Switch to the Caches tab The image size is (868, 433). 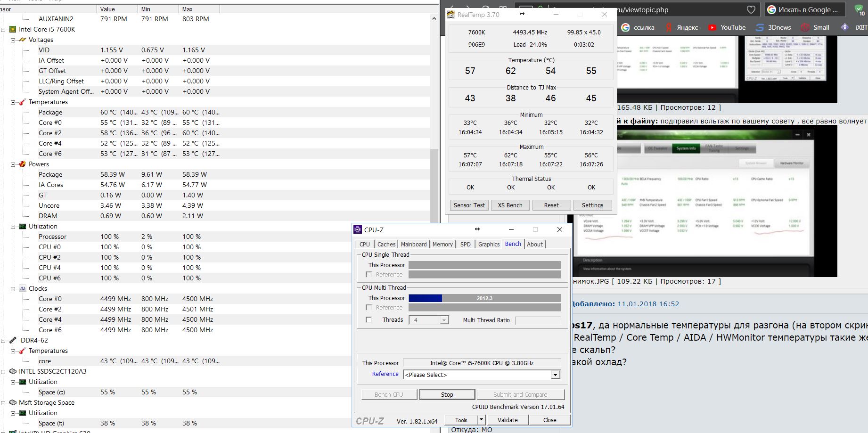[386, 244]
